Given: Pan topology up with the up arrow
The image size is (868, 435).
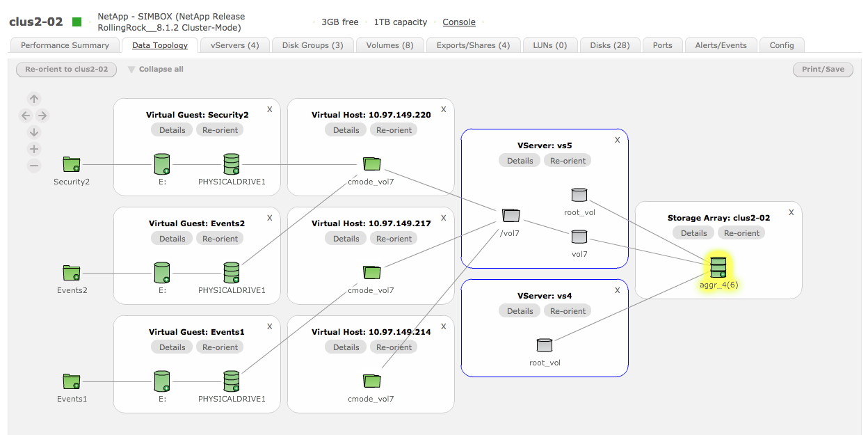Looking at the screenshot, I should click(34, 99).
